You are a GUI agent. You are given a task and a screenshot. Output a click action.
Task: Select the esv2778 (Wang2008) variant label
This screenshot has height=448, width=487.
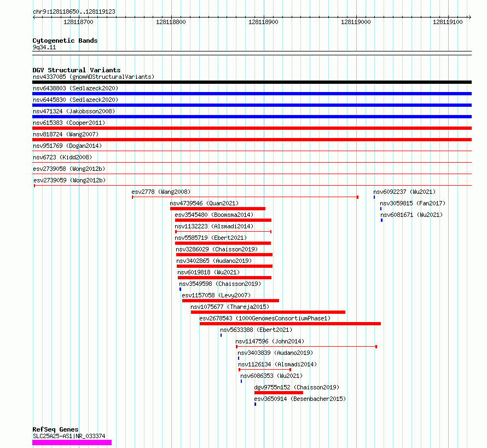coord(161,192)
